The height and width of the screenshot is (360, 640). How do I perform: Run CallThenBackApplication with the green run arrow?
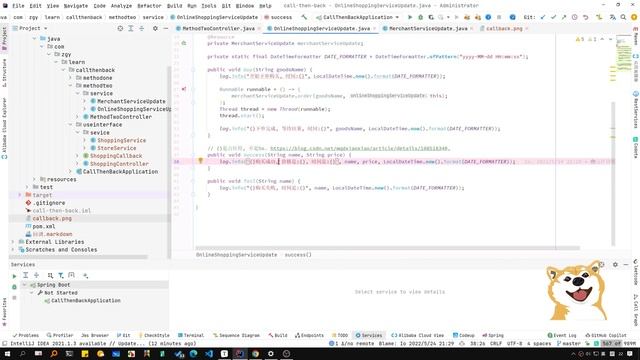410,17
